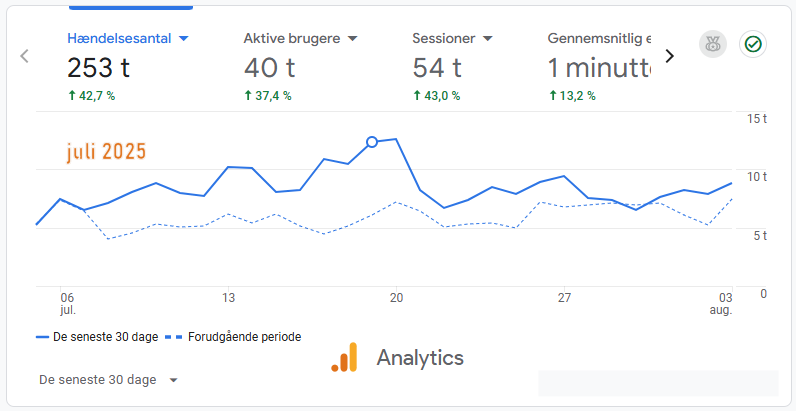The image size is (796, 411).
Task: Select the Sessioner 54 t metric tab
Action: [x=452, y=66]
